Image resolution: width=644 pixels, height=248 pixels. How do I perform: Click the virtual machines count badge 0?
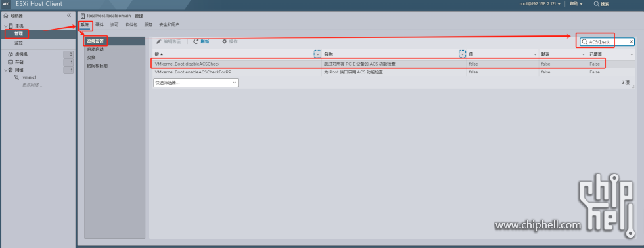click(x=68, y=54)
